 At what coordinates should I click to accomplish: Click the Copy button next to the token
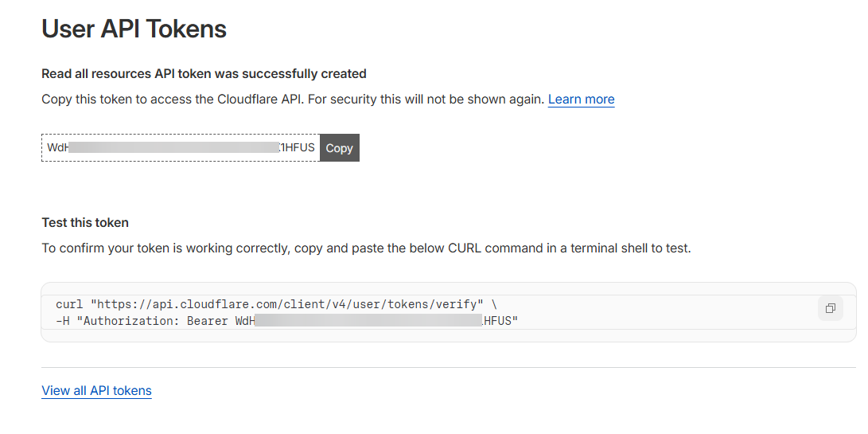tap(339, 148)
